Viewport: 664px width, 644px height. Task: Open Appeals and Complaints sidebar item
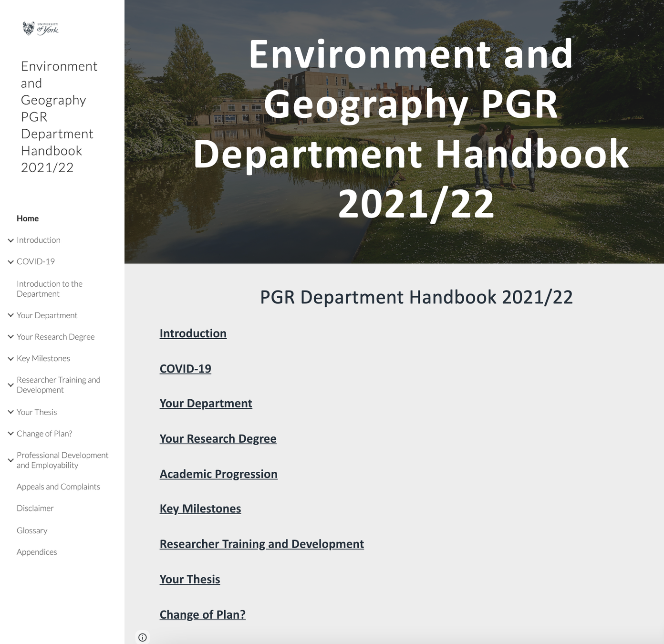tap(58, 487)
